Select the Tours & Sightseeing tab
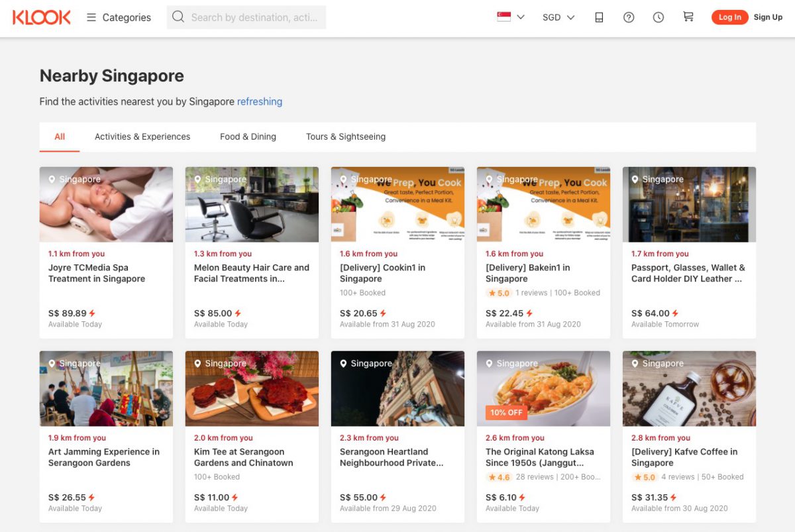This screenshot has width=795, height=532. 344,136
